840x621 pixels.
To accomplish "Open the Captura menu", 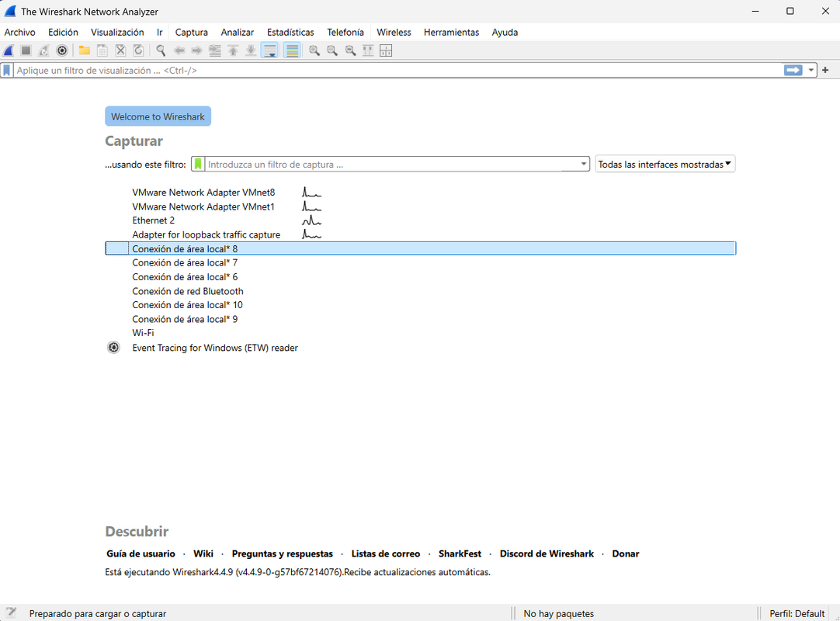I will pyautogui.click(x=191, y=32).
